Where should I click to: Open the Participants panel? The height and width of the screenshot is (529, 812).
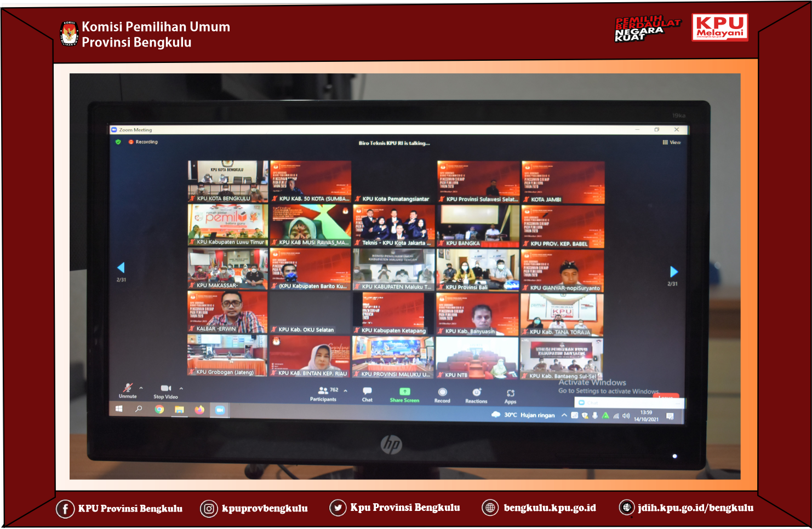click(x=323, y=392)
